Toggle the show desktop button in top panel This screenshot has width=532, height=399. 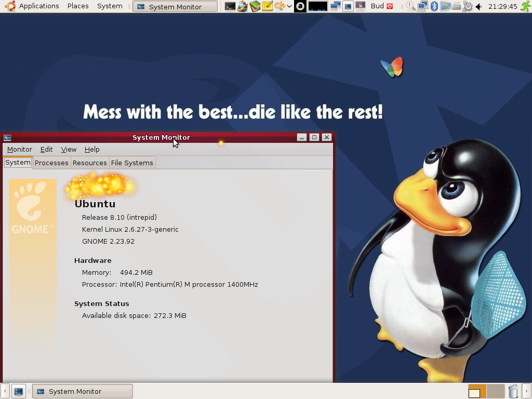(348, 6)
